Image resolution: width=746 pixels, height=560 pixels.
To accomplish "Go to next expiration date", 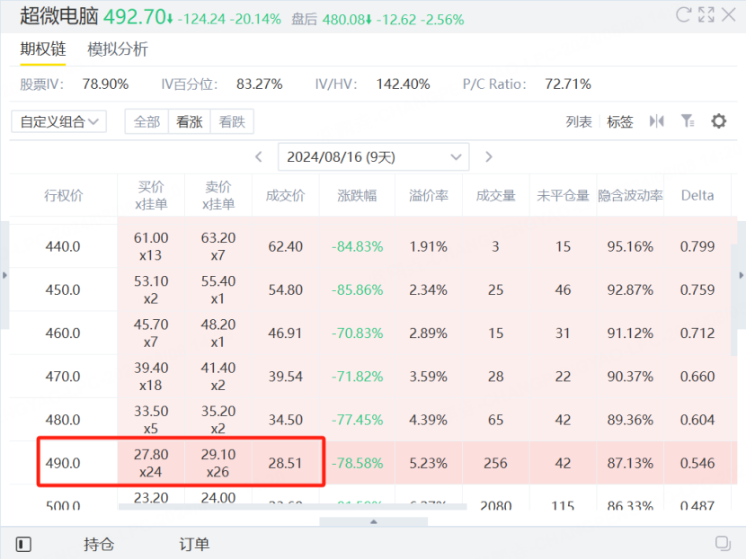I will [489, 157].
